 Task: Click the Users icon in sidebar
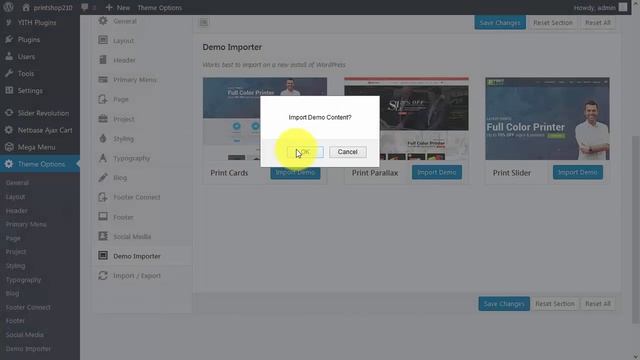(9, 56)
